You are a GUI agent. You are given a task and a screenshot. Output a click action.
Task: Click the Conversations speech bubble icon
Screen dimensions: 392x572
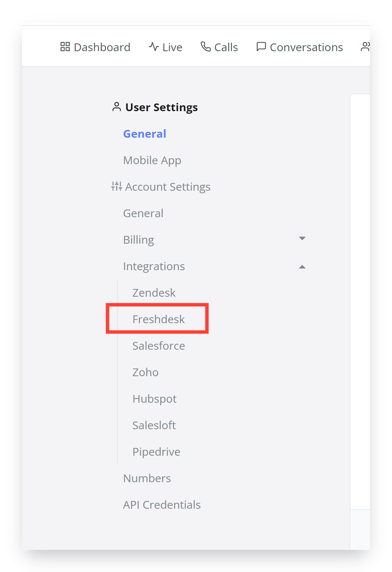point(261,47)
